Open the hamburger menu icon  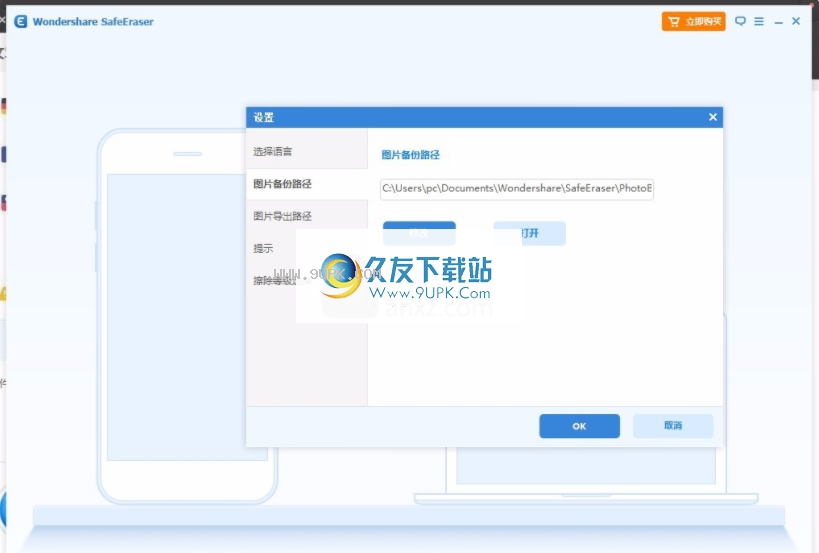(x=759, y=21)
